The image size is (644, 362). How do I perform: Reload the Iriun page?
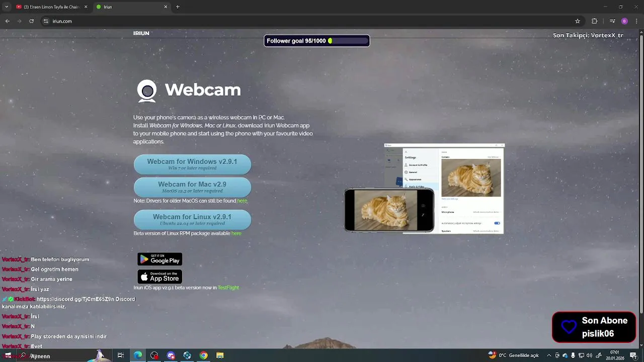coord(31,21)
